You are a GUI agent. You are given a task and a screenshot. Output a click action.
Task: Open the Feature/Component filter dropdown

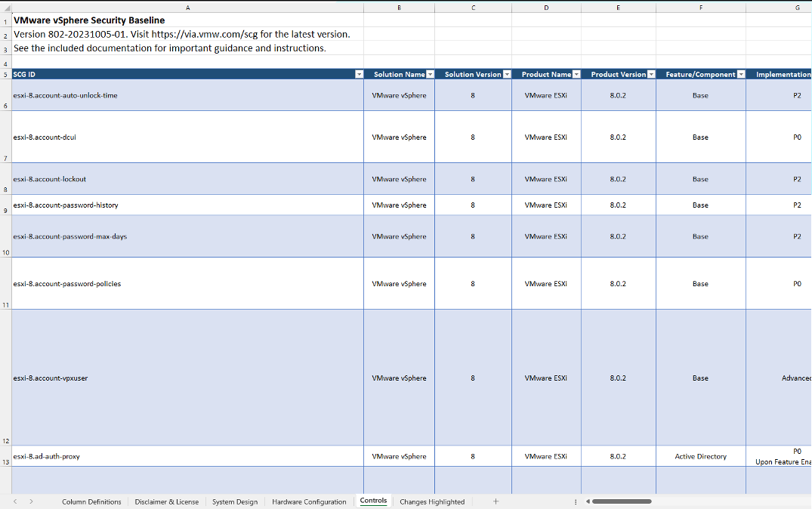tap(741, 75)
